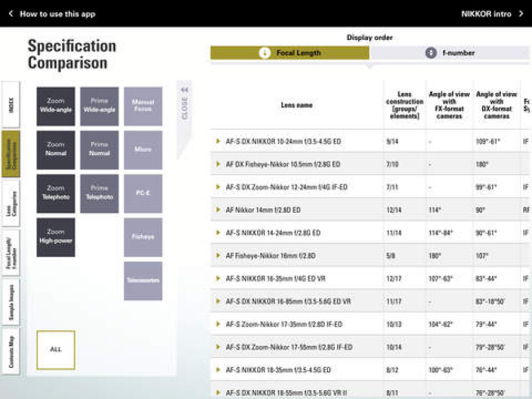Select the Fisheye category tile
The width and height of the screenshot is (532, 399).
point(143,237)
